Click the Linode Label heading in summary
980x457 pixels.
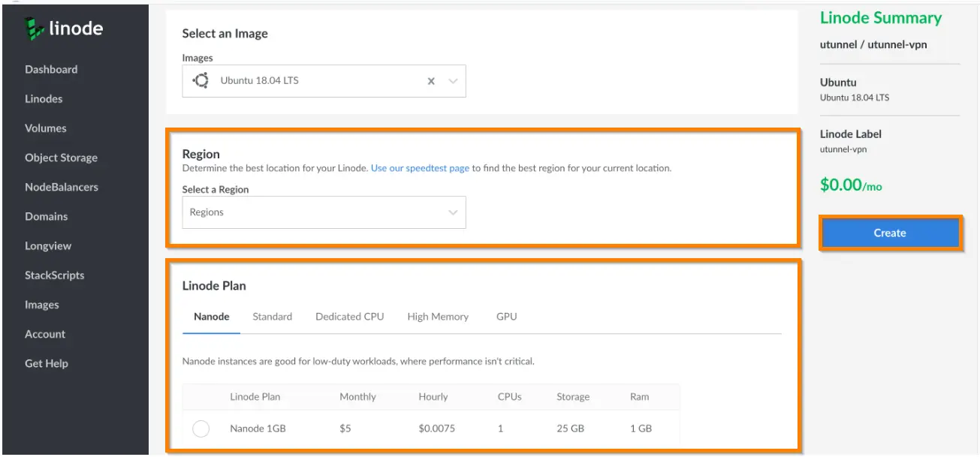(851, 134)
